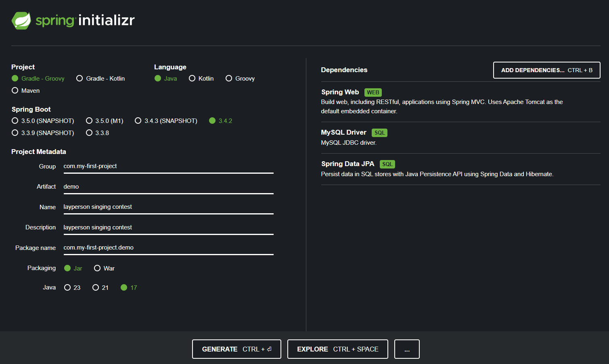The image size is (609, 364).
Task: Click 'Persist data in SQL stores' description
Action: coord(437,174)
